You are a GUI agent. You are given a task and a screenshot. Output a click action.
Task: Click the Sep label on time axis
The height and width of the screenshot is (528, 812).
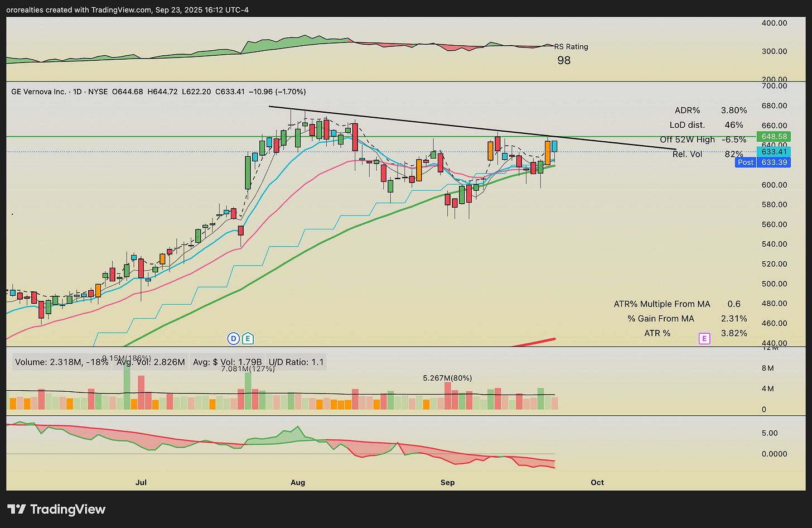click(x=447, y=482)
